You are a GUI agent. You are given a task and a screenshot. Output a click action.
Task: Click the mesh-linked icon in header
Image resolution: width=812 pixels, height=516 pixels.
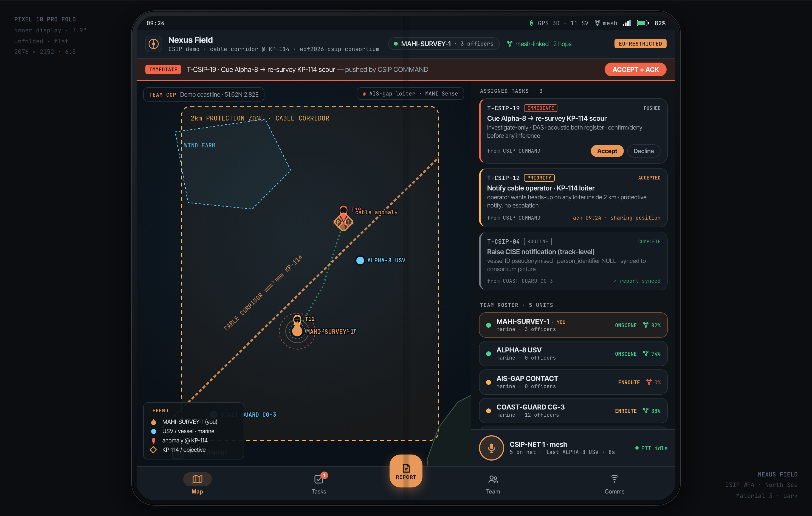tap(509, 44)
